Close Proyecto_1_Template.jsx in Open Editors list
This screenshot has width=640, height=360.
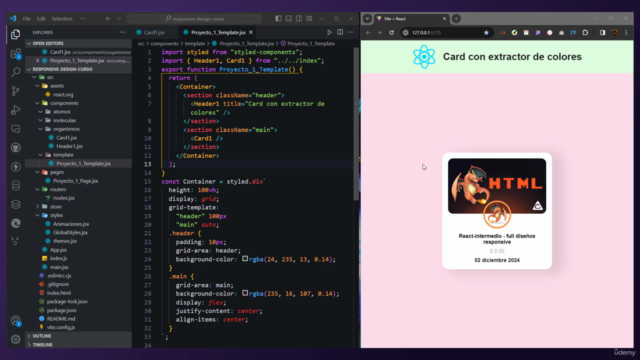point(38,60)
